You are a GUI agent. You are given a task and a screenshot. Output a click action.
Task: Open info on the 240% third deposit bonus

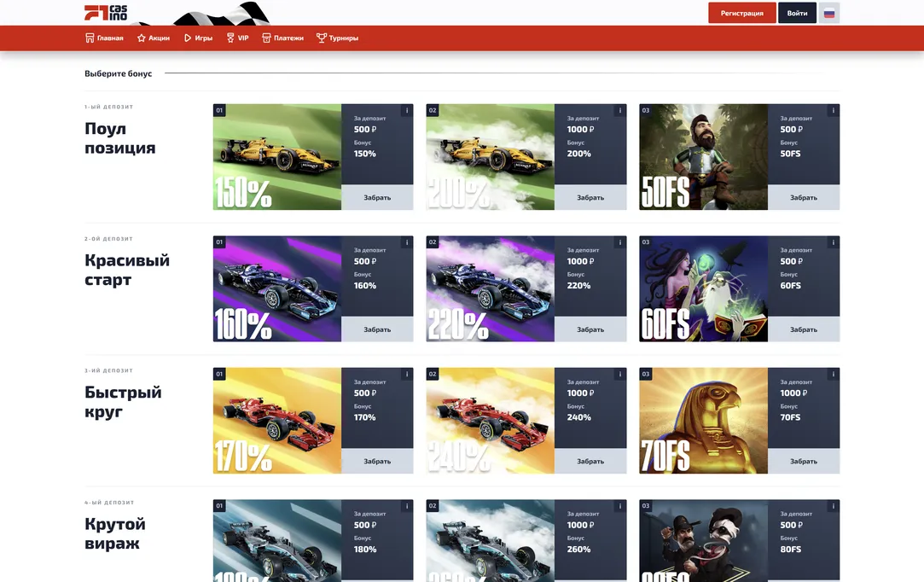(x=619, y=373)
